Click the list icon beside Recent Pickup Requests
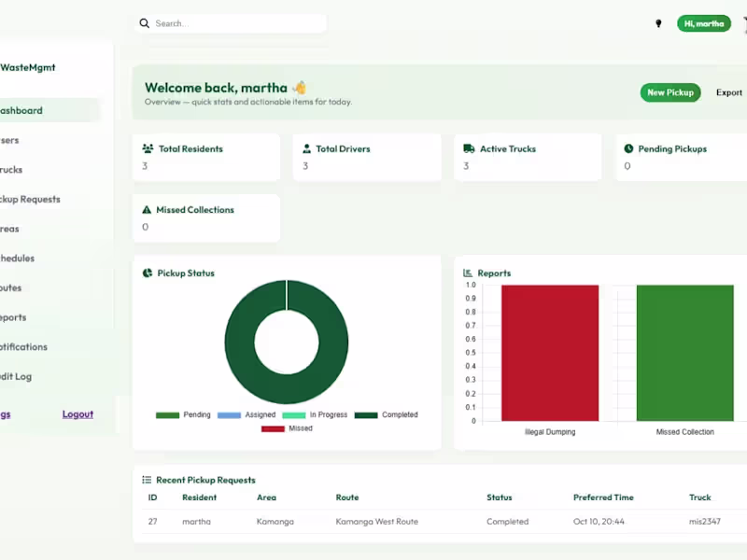Screen dimensions: 747x560 point(145,479)
